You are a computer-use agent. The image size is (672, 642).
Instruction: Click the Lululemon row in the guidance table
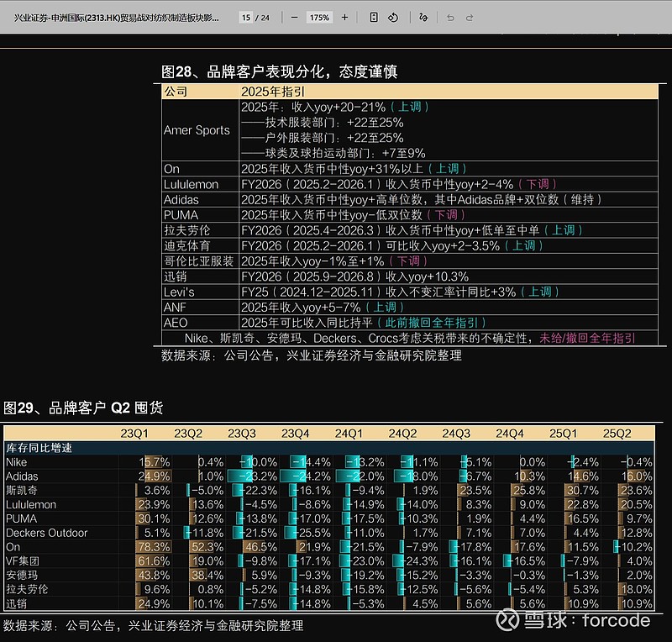pos(192,184)
